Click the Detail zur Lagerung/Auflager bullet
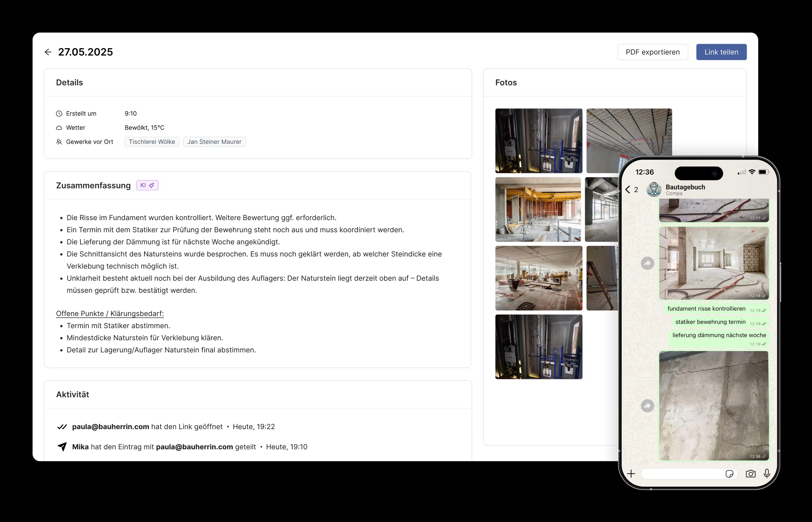Screen dimensions: 812x522 [161, 350]
